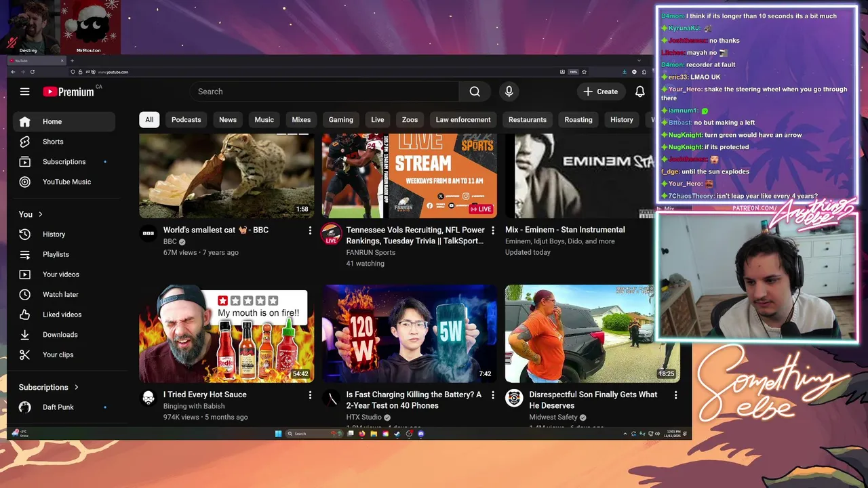Click the magnifier search button
Viewport: 868px width, 488px height.
[x=475, y=91]
